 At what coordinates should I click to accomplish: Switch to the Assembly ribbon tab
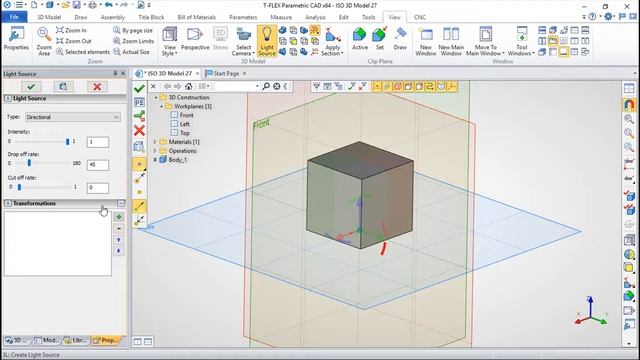point(113,17)
